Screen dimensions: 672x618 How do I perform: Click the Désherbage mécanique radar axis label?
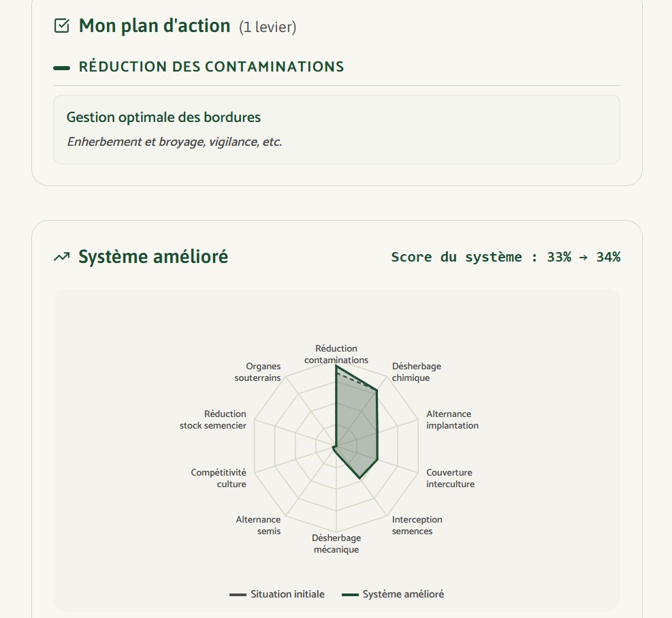pos(336,543)
